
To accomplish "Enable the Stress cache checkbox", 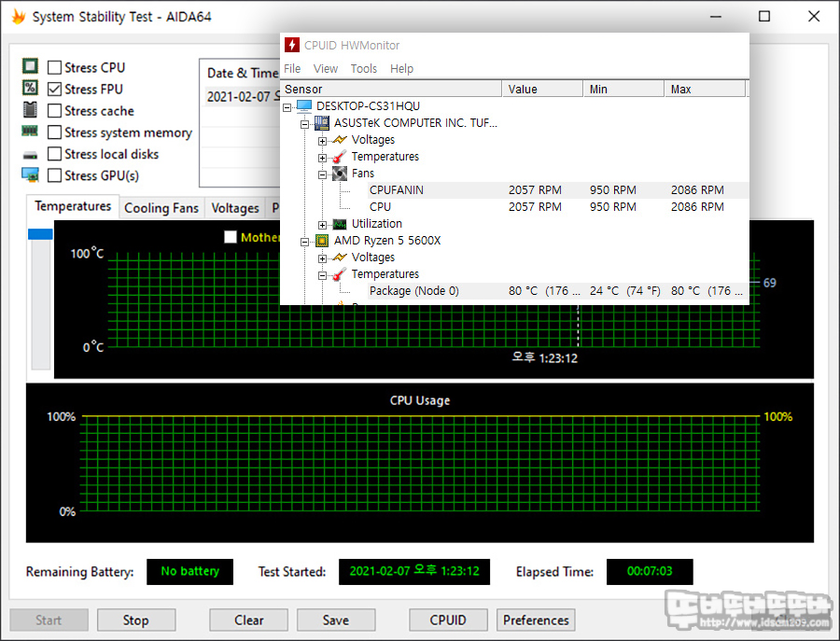I will click(54, 111).
